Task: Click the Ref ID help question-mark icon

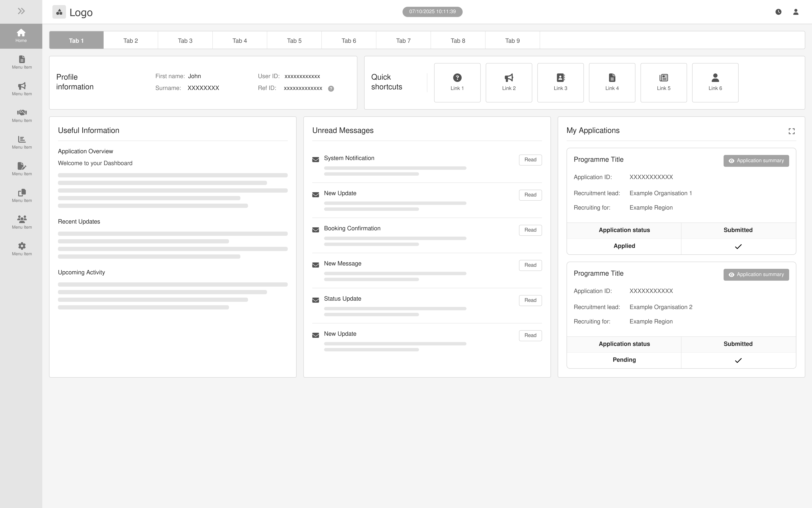Action: point(331,89)
